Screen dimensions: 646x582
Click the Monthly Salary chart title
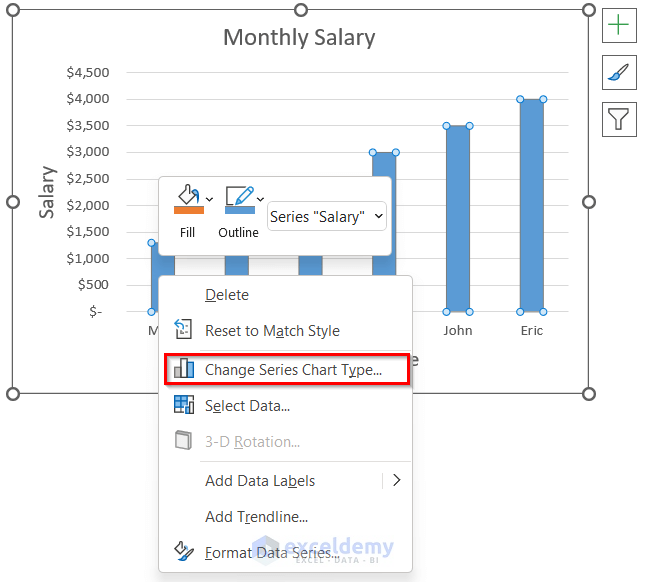pos(299,37)
